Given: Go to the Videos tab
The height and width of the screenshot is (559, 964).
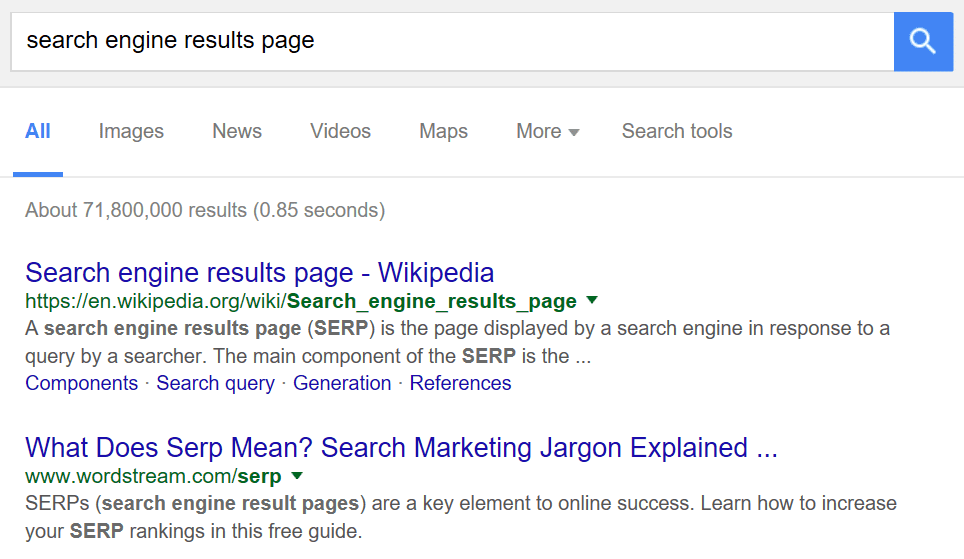Looking at the screenshot, I should [x=340, y=131].
